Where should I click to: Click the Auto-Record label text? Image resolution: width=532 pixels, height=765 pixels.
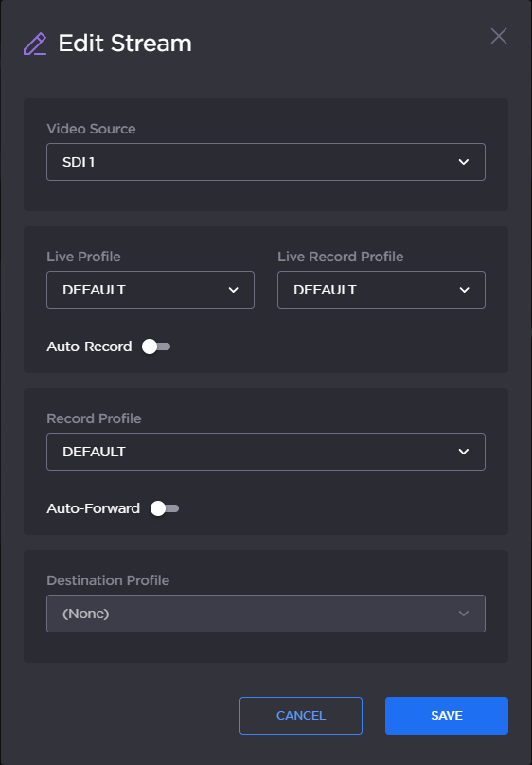pyautogui.click(x=89, y=347)
